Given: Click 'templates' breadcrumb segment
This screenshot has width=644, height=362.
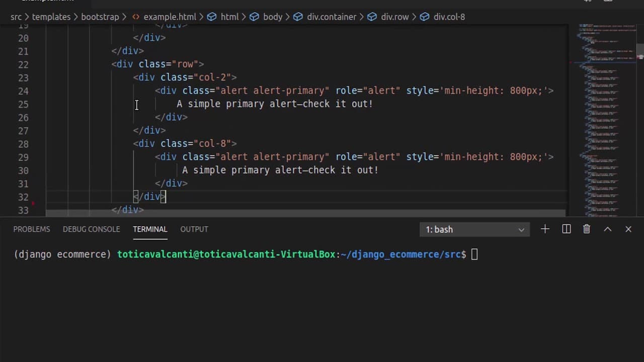Looking at the screenshot, I should [x=51, y=17].
